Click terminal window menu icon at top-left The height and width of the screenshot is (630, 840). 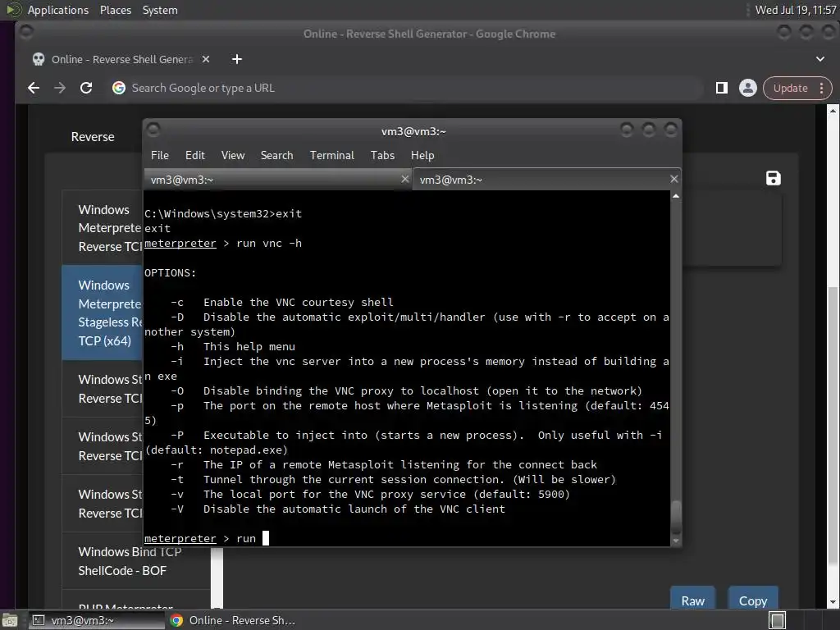(x=153, y=130)
